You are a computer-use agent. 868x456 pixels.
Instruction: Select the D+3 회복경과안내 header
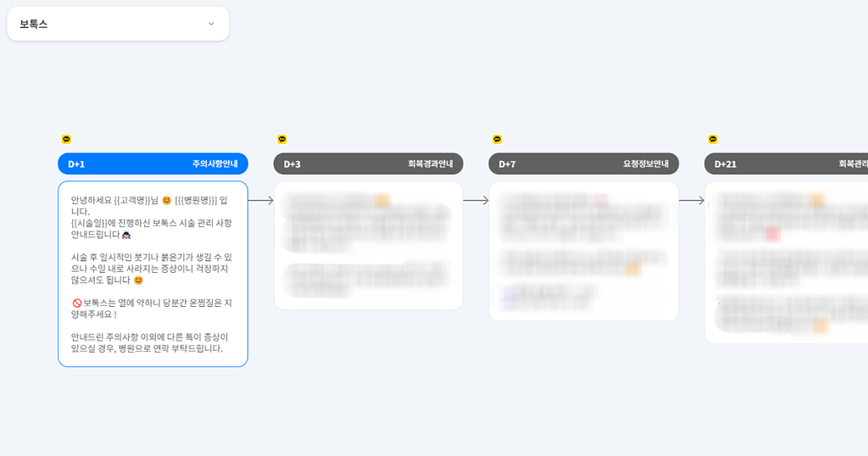click(x=368, y=164)
